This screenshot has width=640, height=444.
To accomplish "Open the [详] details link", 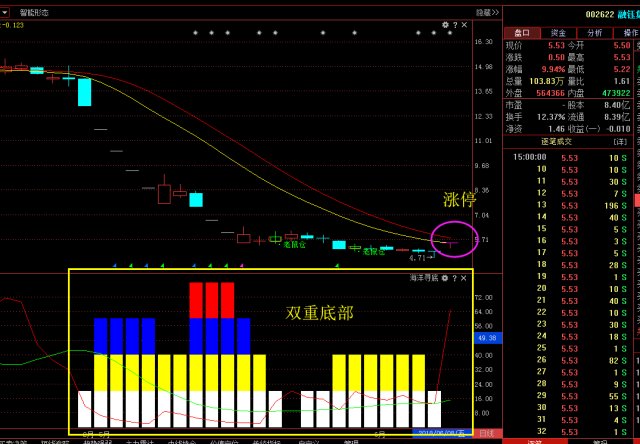I will coord(620,142).
